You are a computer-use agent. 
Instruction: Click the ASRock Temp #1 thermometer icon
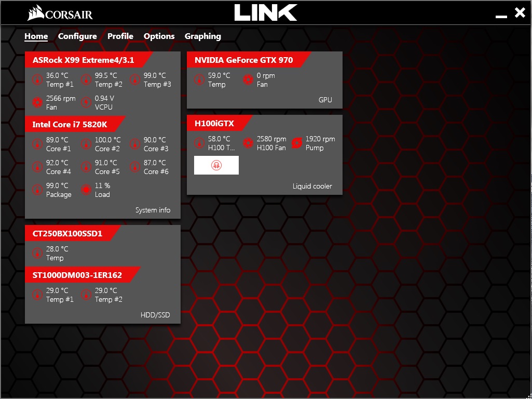pos(37,80)
